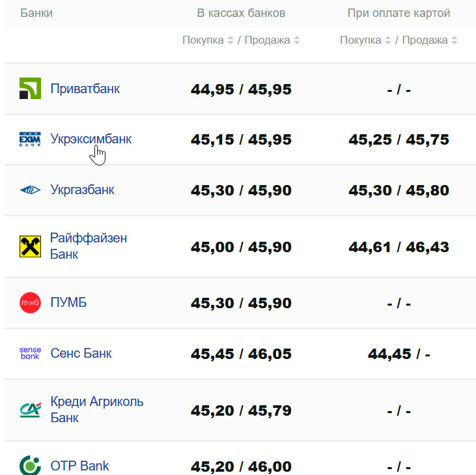The image size is (476, 475).
Task: Open the OTP Bank link
Action: point(79,466)
